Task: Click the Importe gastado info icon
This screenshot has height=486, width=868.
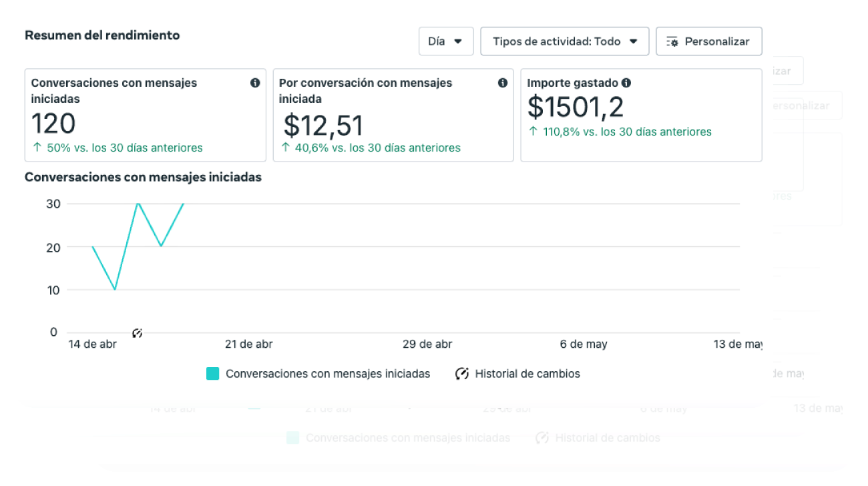Action: pyautogui.click(x=626, y=83)
